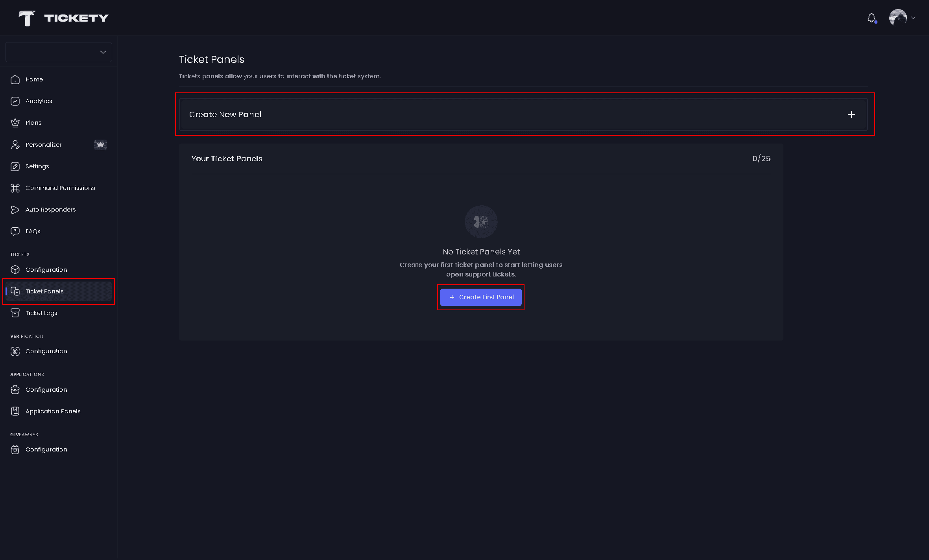The image size is (929, 560).
Task: Select the FAQs sidebar icon
Action: coord(15,231)
